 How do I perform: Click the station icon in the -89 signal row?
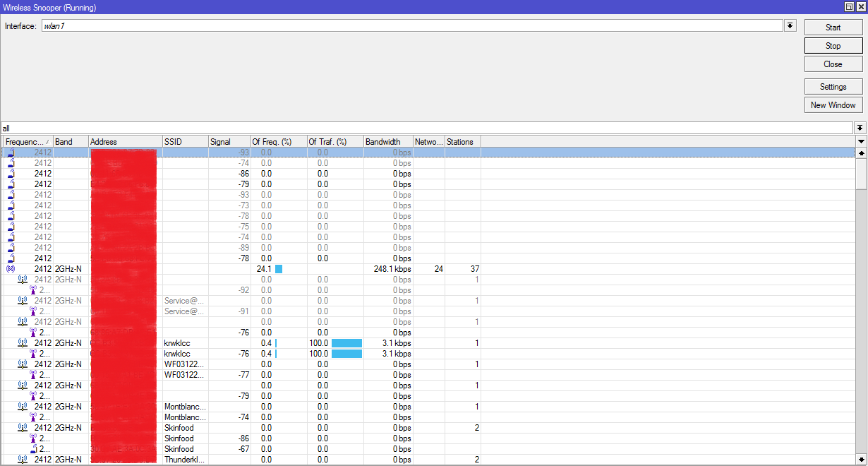[11, 248]
